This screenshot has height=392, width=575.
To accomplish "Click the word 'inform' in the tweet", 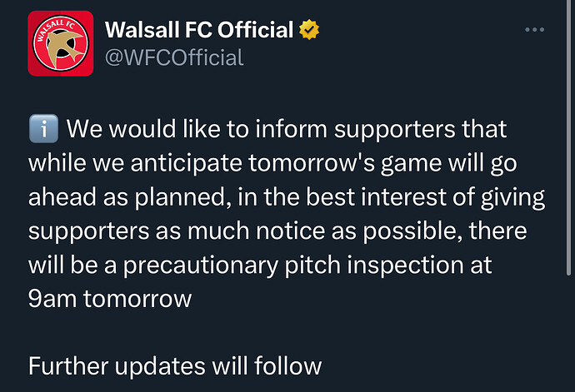I will [291, 129].
